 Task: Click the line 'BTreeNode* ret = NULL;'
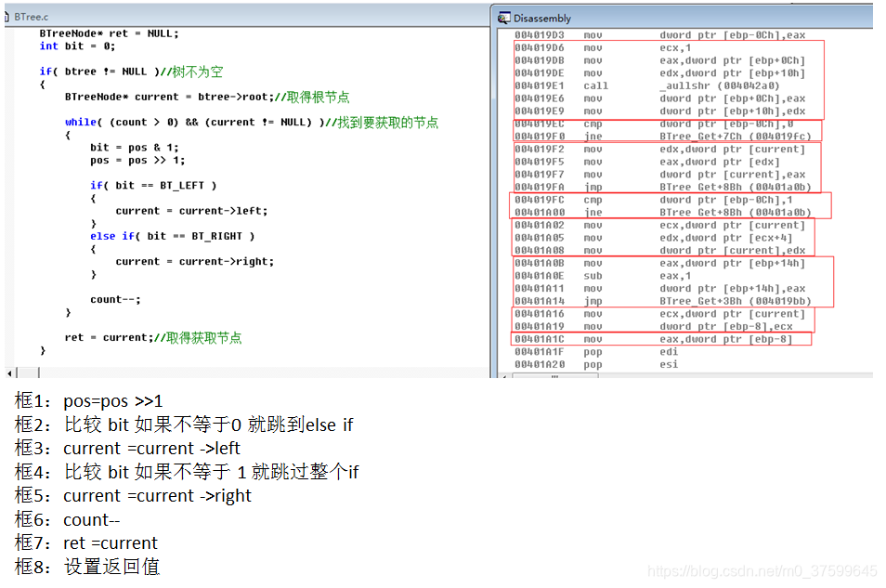tap(109, 34)
